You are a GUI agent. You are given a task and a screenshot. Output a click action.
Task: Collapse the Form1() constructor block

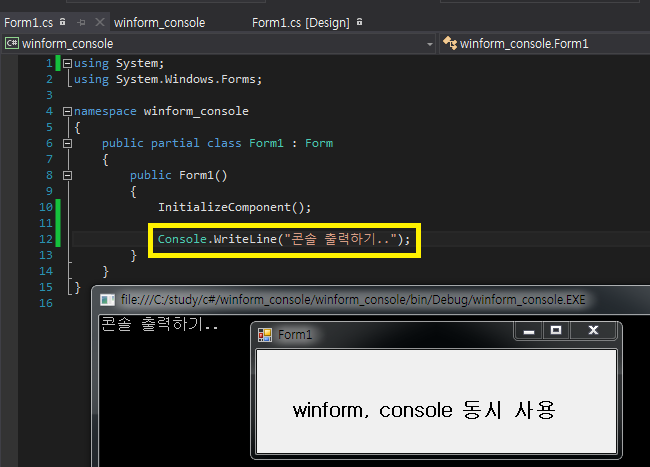coord(67,176)
